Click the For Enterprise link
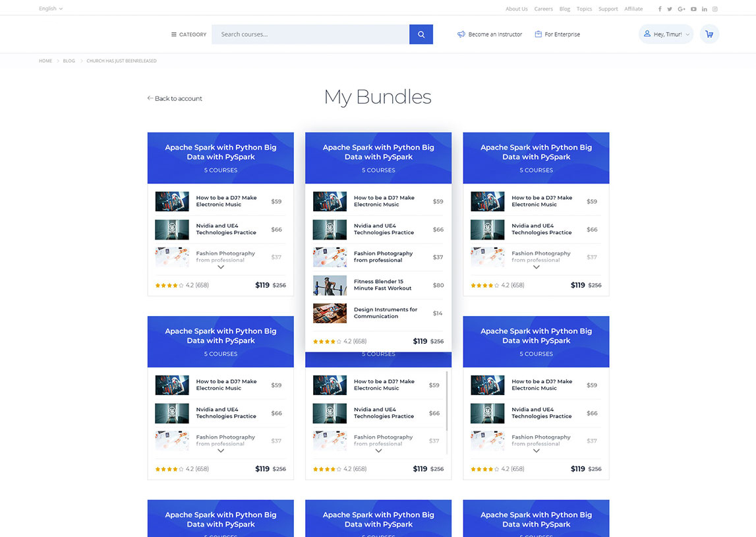The width and height of the screenshot is (756, 537). pyautogui.click(x=557, y=34)
